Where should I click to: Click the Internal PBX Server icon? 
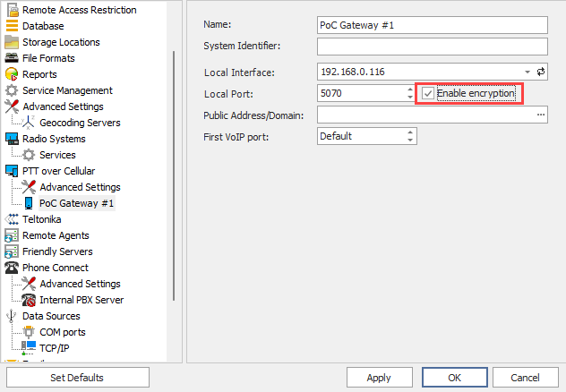[29, 300]
